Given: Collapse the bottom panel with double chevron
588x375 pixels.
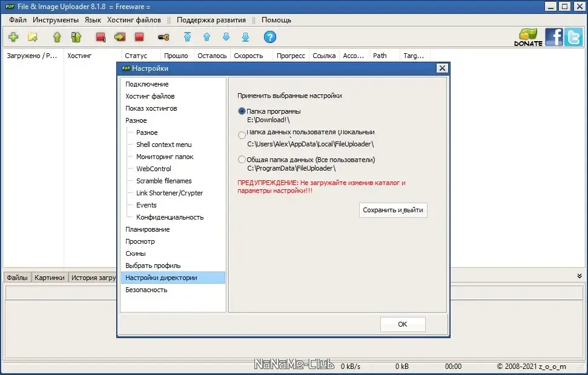Looking at the screenshot, I should pos(580,276).
